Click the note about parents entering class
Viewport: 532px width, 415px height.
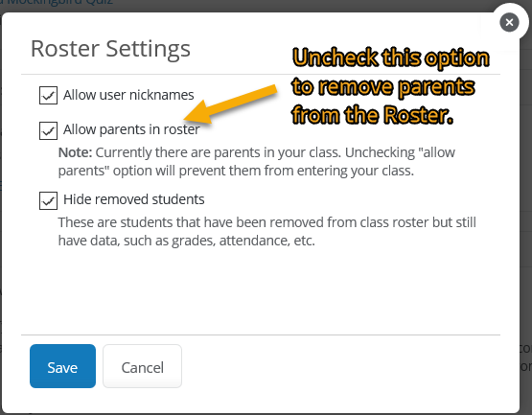coord(257,162)
